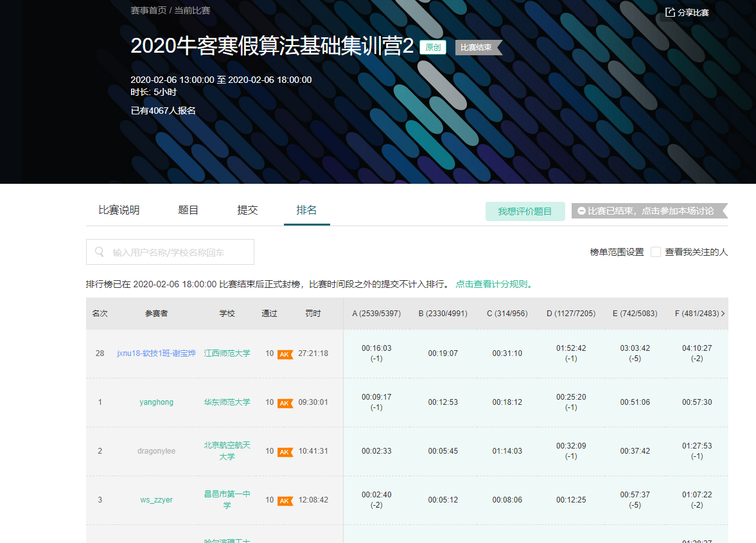The image size is (756, 543).
Task: Click column header E (742/5083)
Action: click(x=635, y=314)
